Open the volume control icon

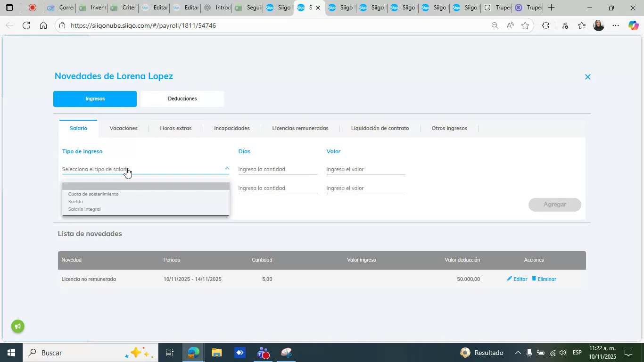tap(563, 353)
